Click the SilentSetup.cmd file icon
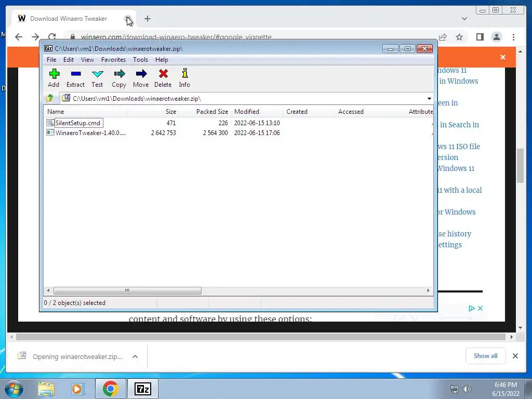532x399 pixels. [50, 123]
